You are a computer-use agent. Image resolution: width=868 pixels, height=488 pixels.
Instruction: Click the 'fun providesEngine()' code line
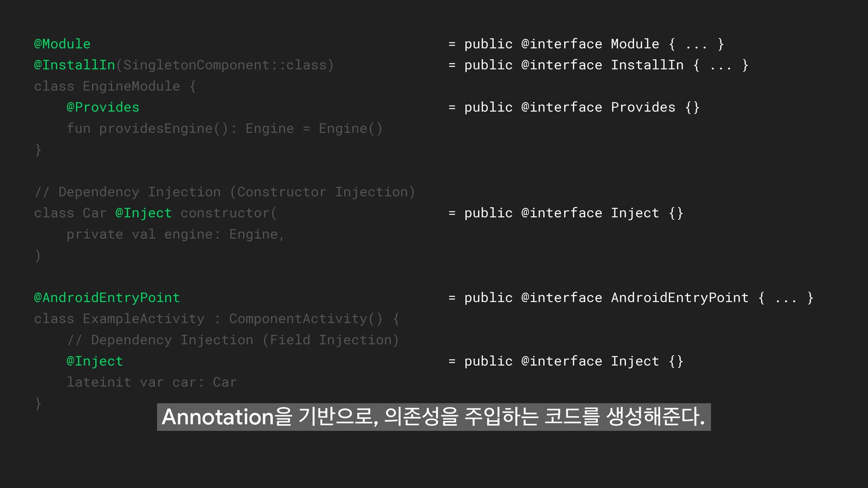(x=224, y=128)
